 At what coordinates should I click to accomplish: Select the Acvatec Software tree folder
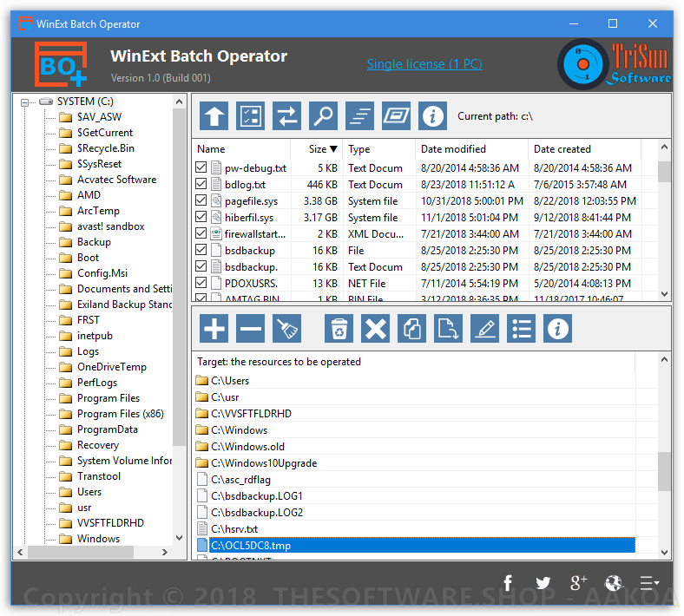pyautogui.click(x=116, y=180)
